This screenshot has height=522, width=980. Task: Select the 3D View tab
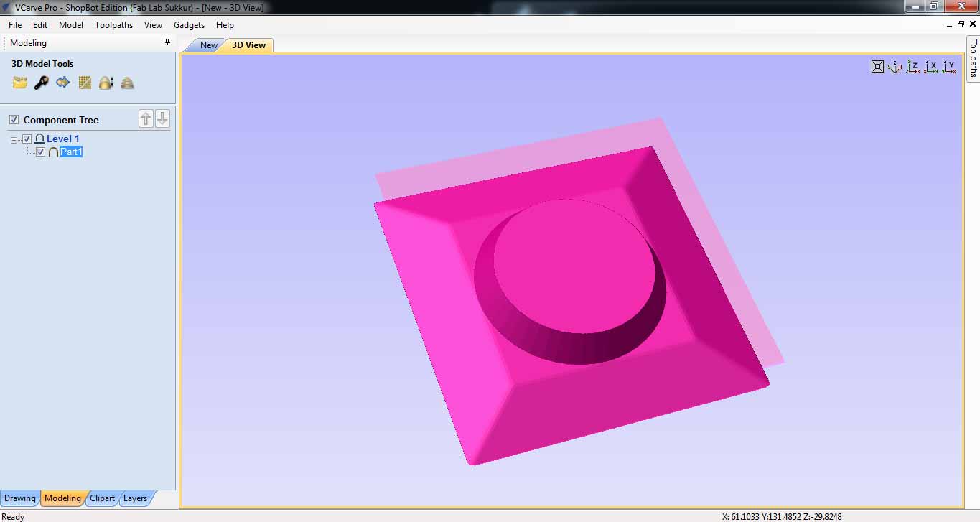248,45
